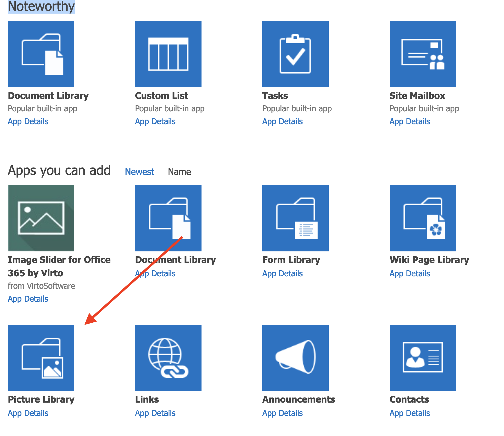Click the Announcements title link
The height and width of the screenshot is (436, 504).
click(299, 399)
